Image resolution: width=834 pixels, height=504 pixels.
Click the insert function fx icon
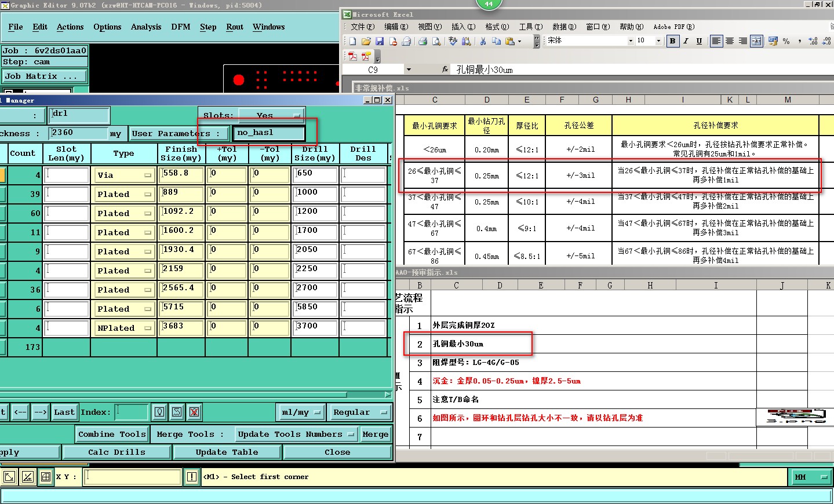click(445, 70)
